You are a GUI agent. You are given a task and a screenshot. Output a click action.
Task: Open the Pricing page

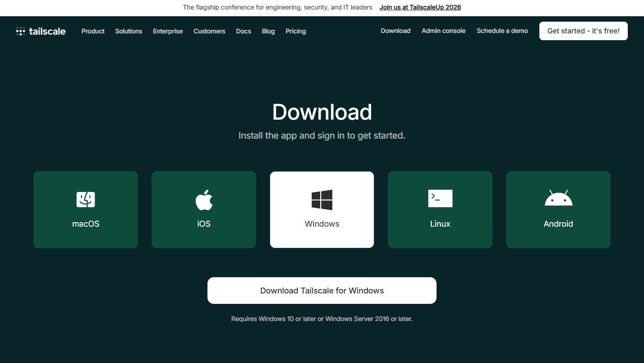[296, 31]
